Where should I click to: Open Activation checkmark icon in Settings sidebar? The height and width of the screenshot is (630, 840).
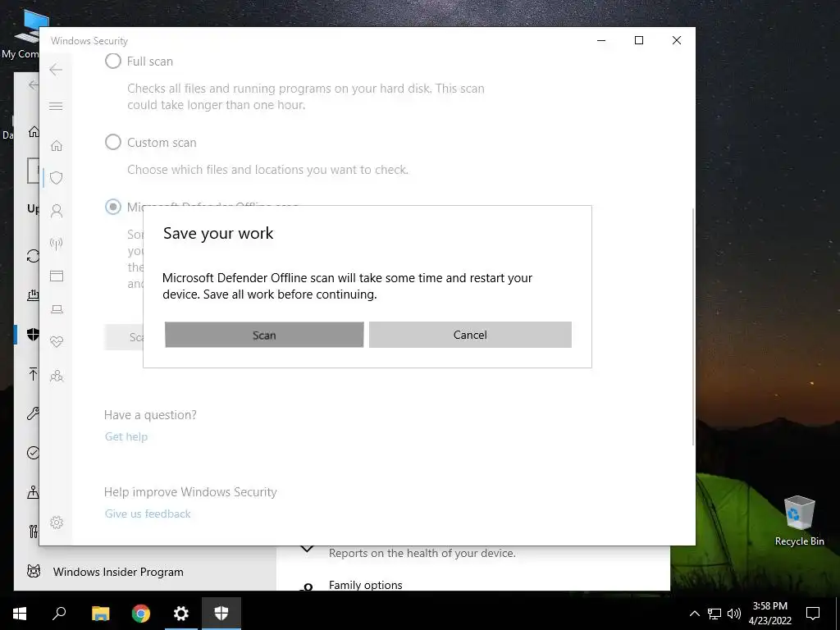pos(33,453)
